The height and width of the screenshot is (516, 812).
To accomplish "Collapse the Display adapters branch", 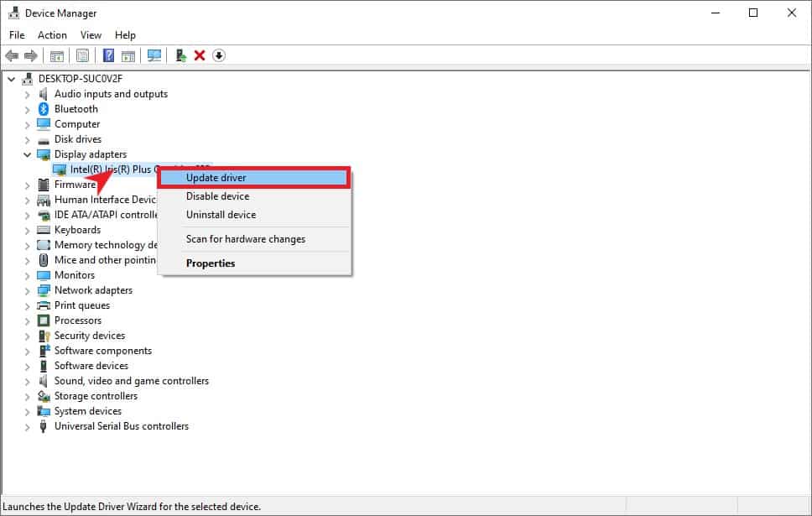I will tap(27, 154).
